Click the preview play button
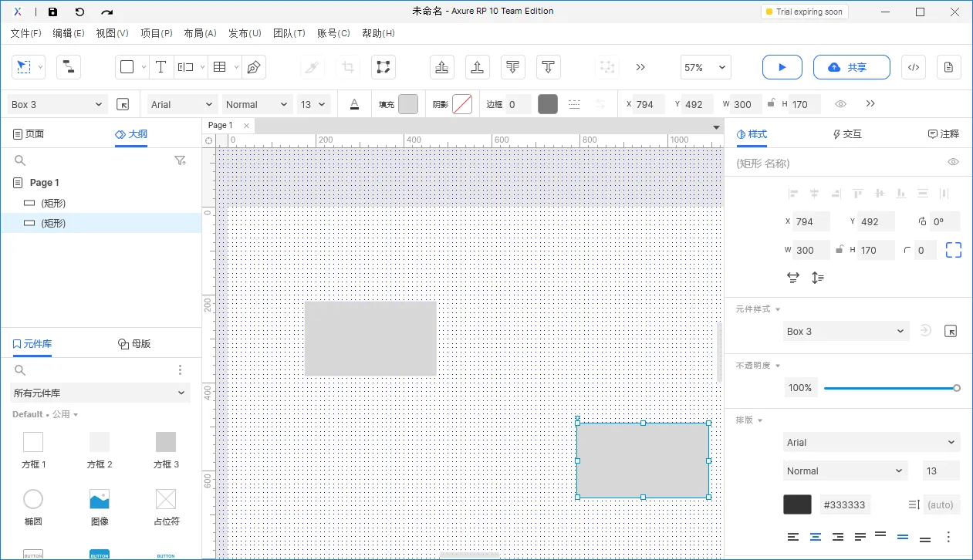The height and width of the screenshot is (560, 973). pos(782,67)
